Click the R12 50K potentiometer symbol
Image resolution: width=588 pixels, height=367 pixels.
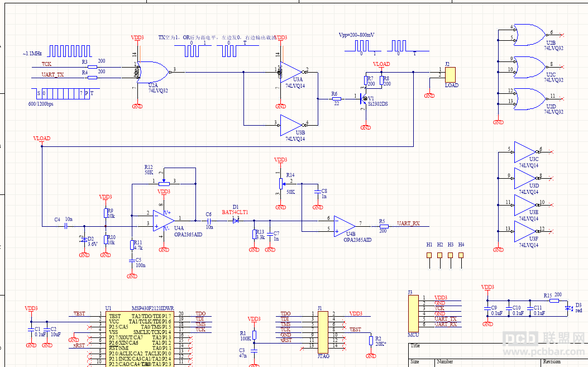pos(164,183)
